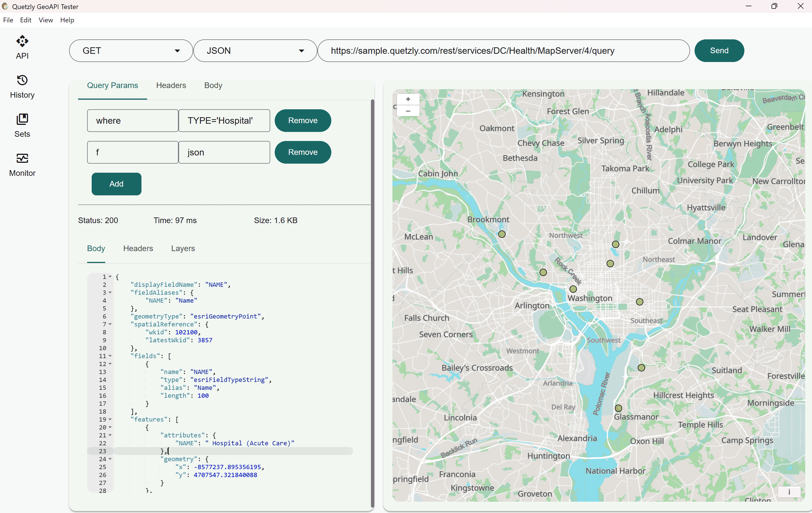Remove the where query parameter
The width and height of the screenshot is (812, 513).
302,121
